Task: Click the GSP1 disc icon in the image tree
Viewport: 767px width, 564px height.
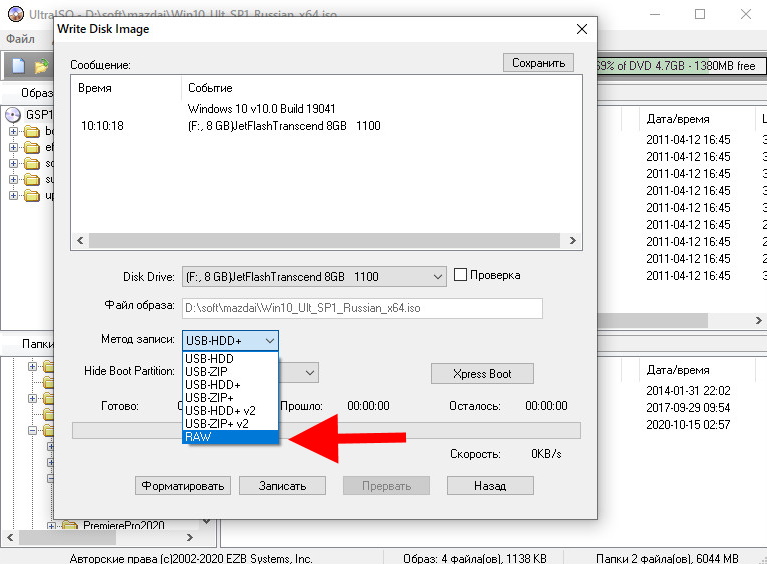Action: [x=13, y=115]
